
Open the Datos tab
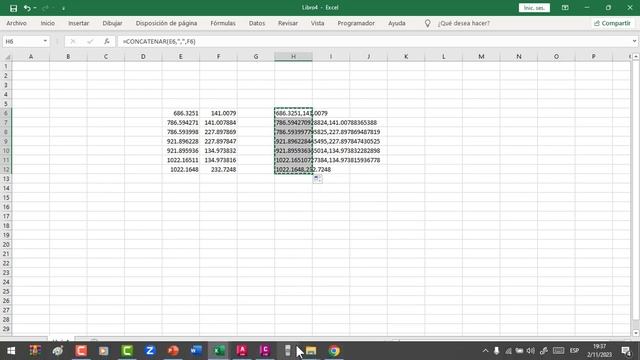[x=257, y=23]
